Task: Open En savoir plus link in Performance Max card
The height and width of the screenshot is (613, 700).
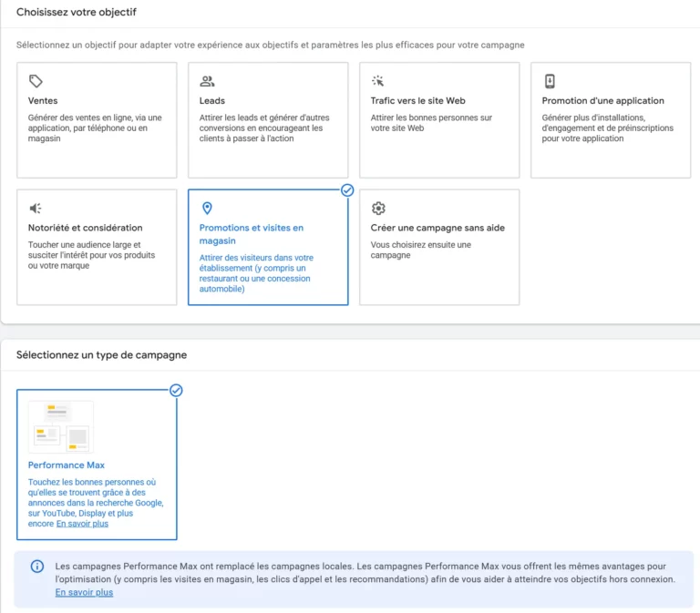Action: pyautogui.click(x=82, y=524)
